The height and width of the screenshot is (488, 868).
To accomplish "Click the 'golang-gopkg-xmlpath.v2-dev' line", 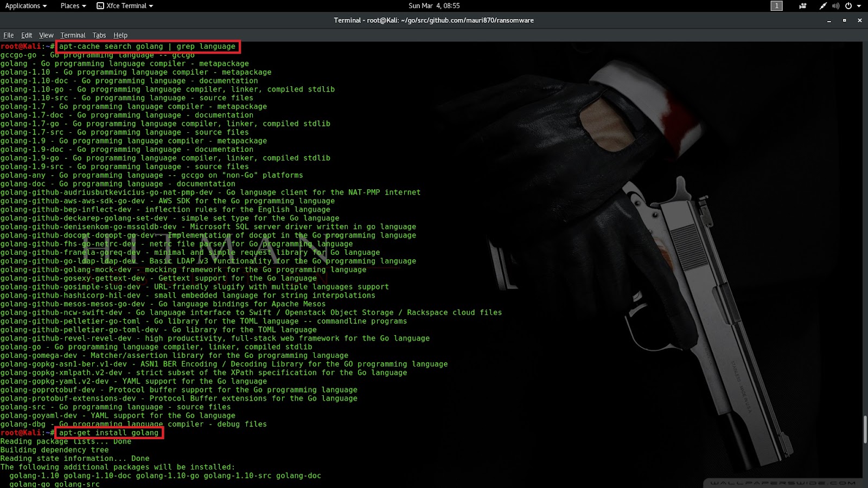I will click(203, 373).
